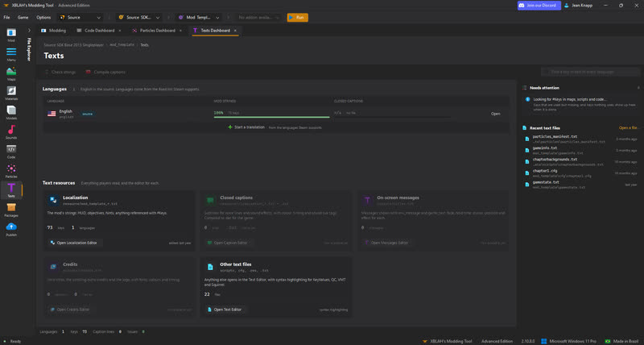Open the Mod section in sidebar
This screenshot has width=644, height=345.
pos(11,35)
